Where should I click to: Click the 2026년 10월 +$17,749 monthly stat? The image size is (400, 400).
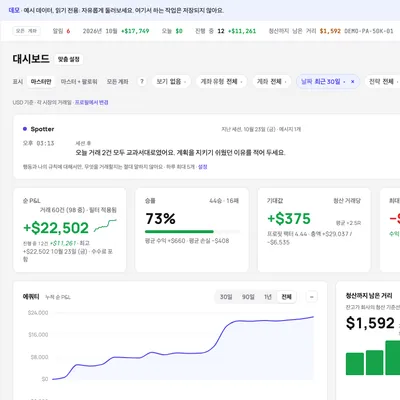coord(116,31)
